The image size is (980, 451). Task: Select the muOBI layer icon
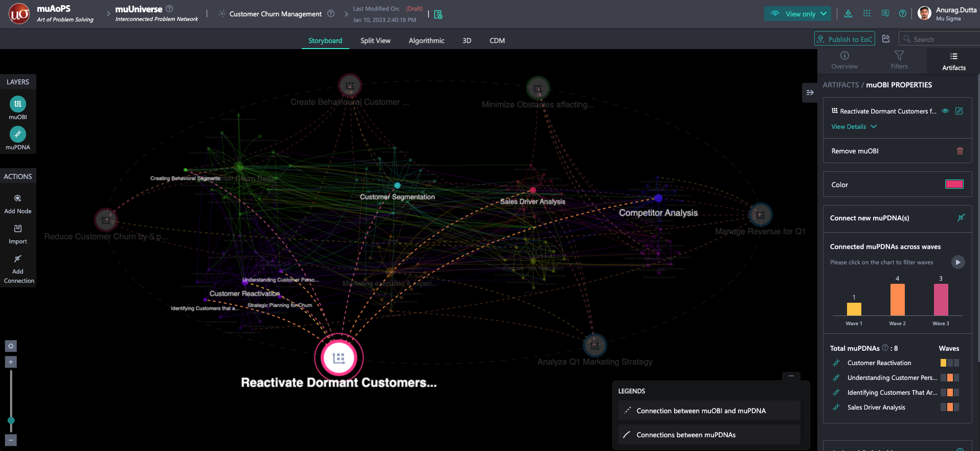pos(18,104)
